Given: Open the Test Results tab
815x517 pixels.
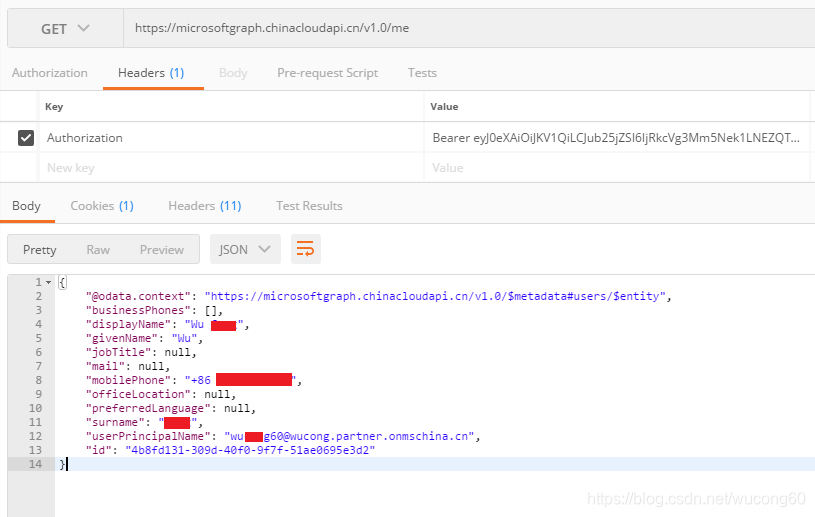Looking at the screenshot, I should pos(309,206).
